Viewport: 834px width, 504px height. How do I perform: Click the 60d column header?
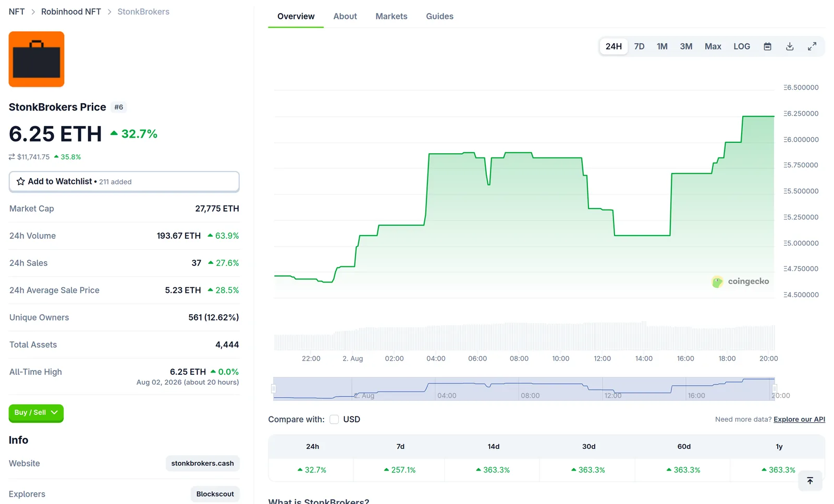pos(684,447)
